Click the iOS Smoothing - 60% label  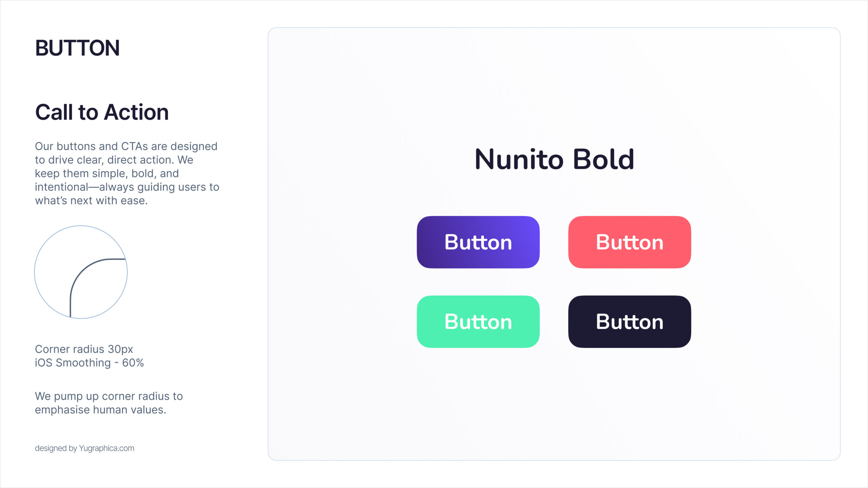[x=89, y=363]
